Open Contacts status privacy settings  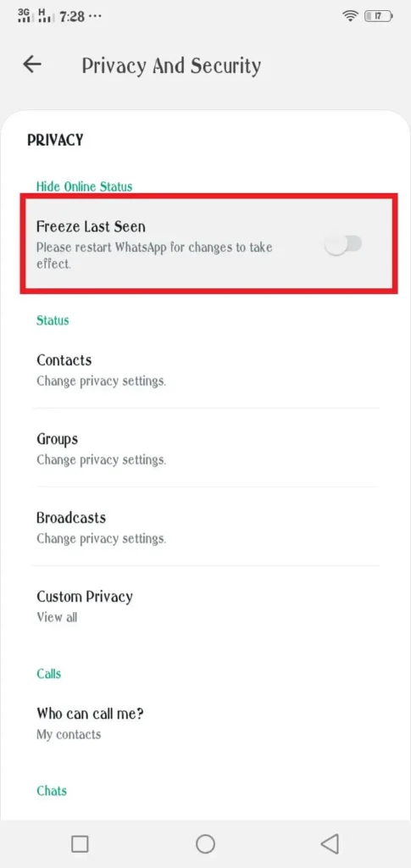click(205, 370)
